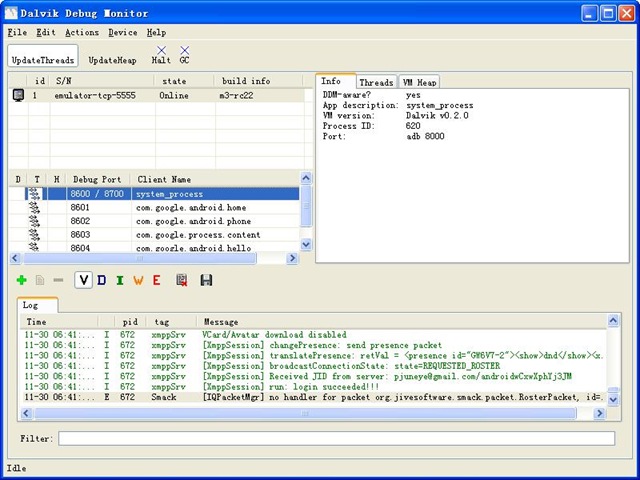Viewport: 640px width, 480px height.
Task: Click log panel scroll right arrow
Action: (599, 413)
